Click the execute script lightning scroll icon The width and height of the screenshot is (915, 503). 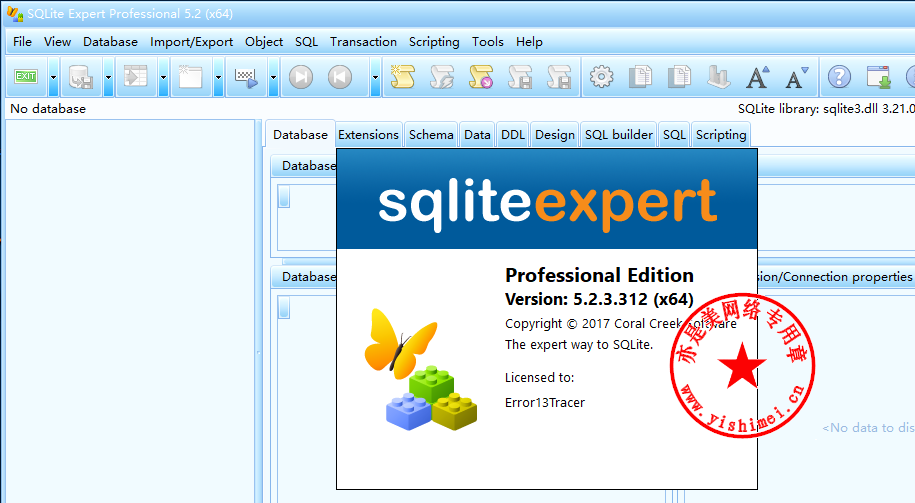442,77
